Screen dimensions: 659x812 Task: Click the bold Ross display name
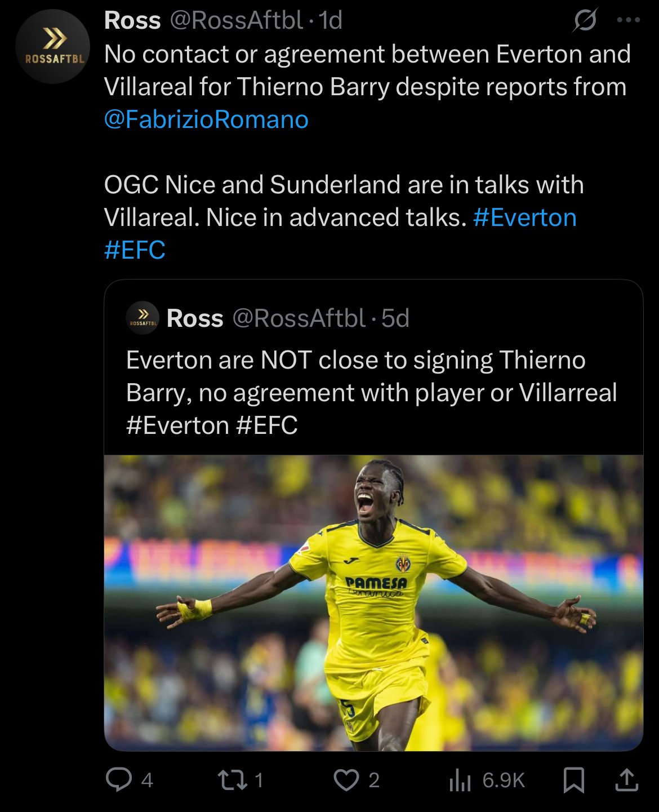pyautogui.click(x=133, y=21)
